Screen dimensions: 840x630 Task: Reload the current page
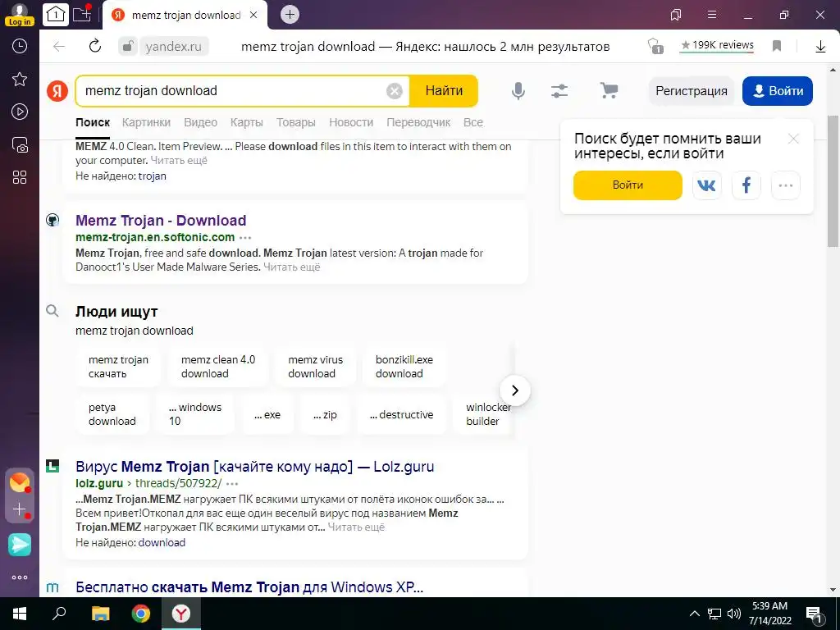click(95, 46)
